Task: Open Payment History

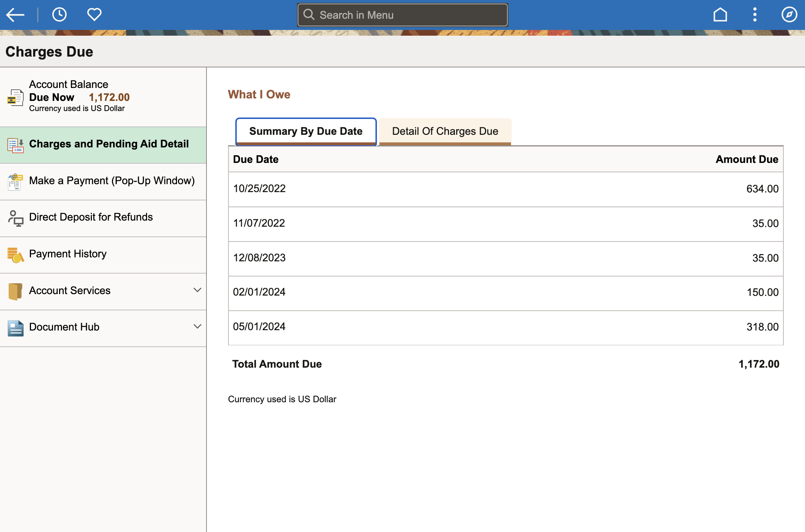Action: 103,255
